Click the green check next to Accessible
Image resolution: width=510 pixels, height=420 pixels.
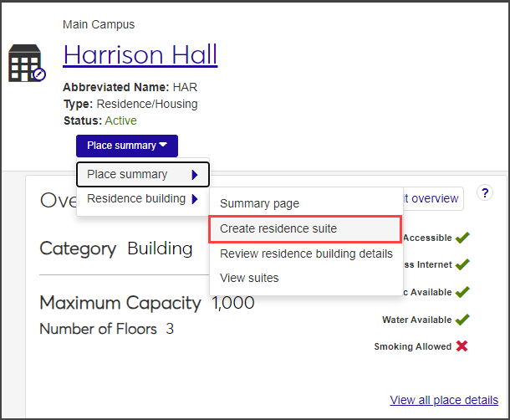point(462,238)
